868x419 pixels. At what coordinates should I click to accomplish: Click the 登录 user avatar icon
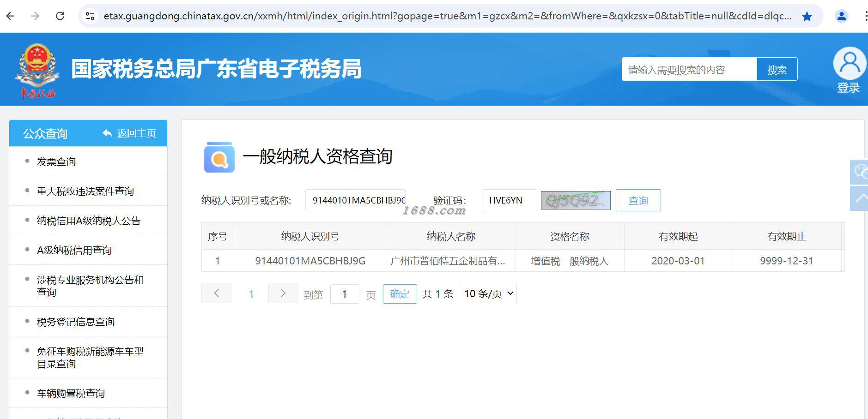[x=850, y=63]
